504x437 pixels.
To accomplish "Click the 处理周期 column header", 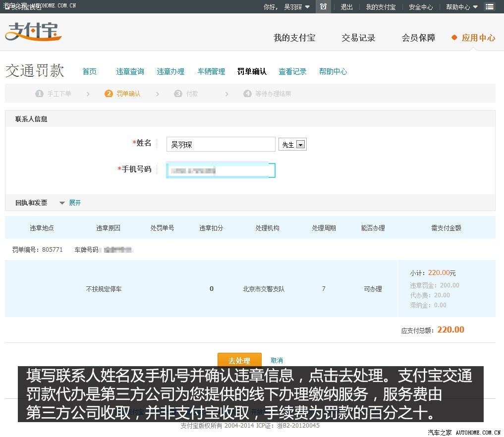I will (324, 228).
